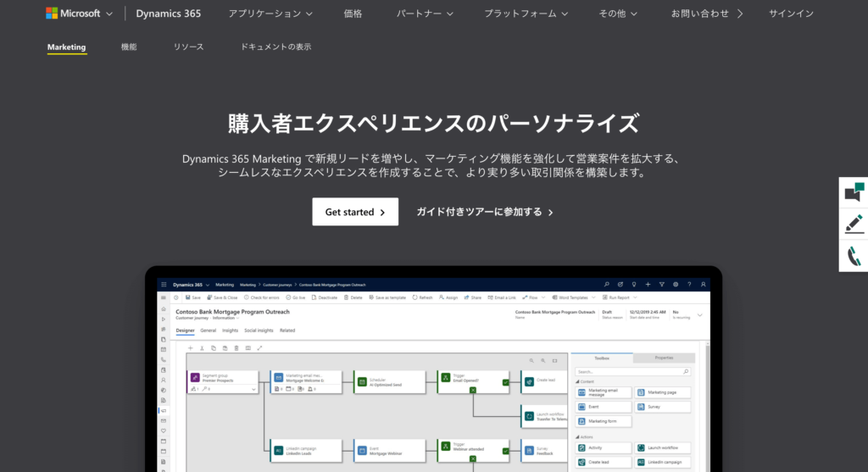Click search magnifier in screenshot header

(x=607, y=285)
